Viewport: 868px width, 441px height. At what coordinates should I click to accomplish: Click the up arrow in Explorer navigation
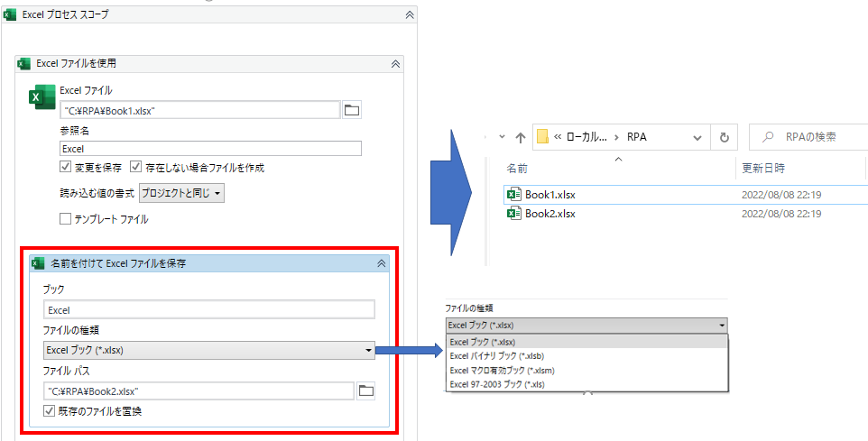tap(520, 137)
